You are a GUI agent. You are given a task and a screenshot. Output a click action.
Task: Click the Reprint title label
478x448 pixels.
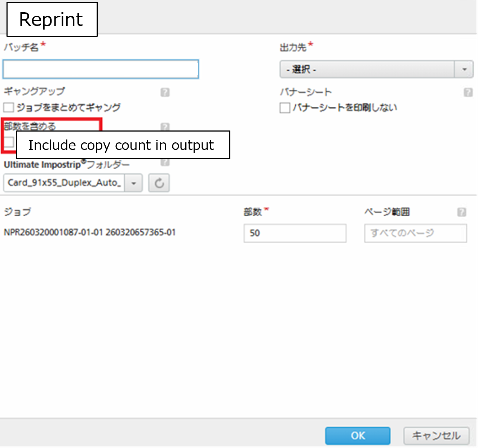52,19
